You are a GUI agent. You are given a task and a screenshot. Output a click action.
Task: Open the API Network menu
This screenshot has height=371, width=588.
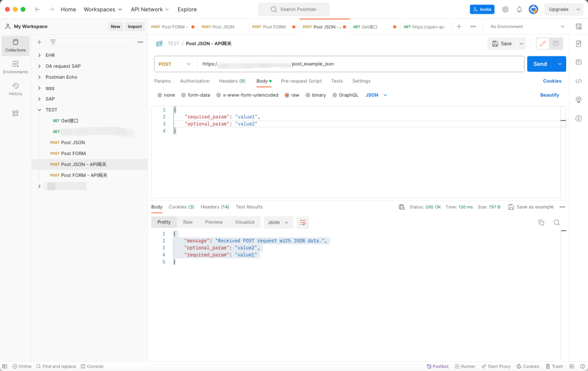(x=149, y=9)
